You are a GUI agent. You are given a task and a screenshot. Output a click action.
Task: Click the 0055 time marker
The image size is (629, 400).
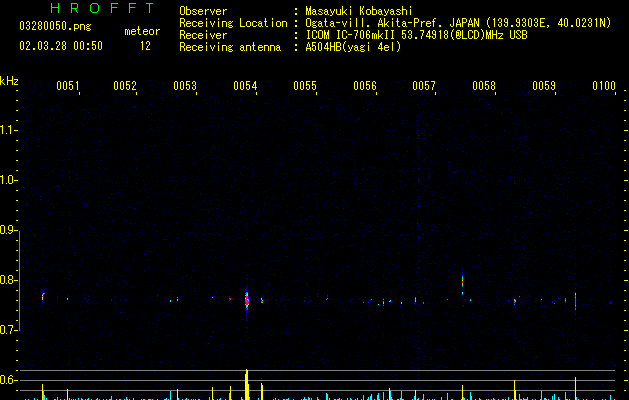point(305,86)
